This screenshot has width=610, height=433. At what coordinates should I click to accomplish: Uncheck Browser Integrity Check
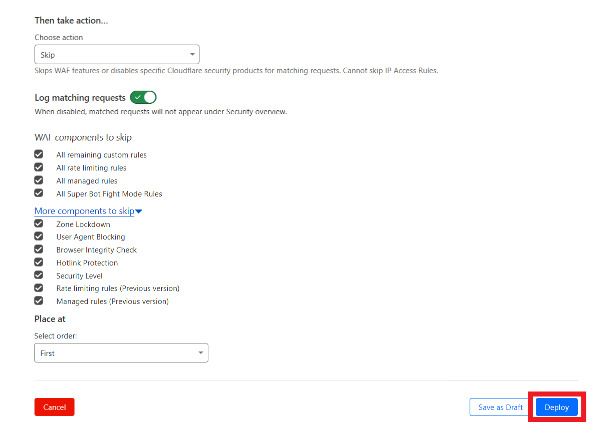[x=39, y=249]
